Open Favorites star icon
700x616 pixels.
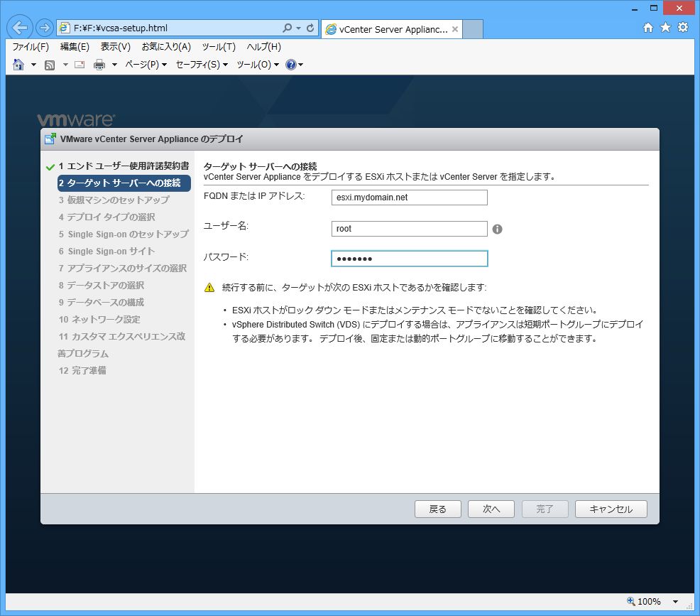pos(666,28)
